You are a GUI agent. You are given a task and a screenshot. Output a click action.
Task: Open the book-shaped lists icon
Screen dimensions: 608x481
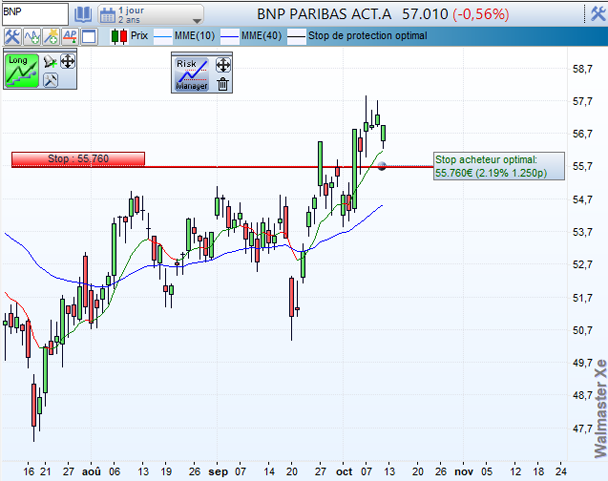pyautogui.click(x=83, y=15)
